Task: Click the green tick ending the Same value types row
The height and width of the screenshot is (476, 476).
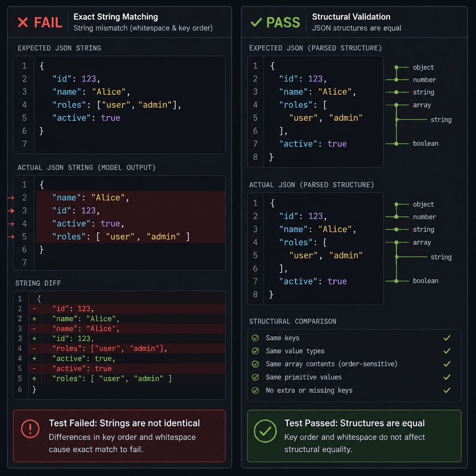Action: (447, 351)
